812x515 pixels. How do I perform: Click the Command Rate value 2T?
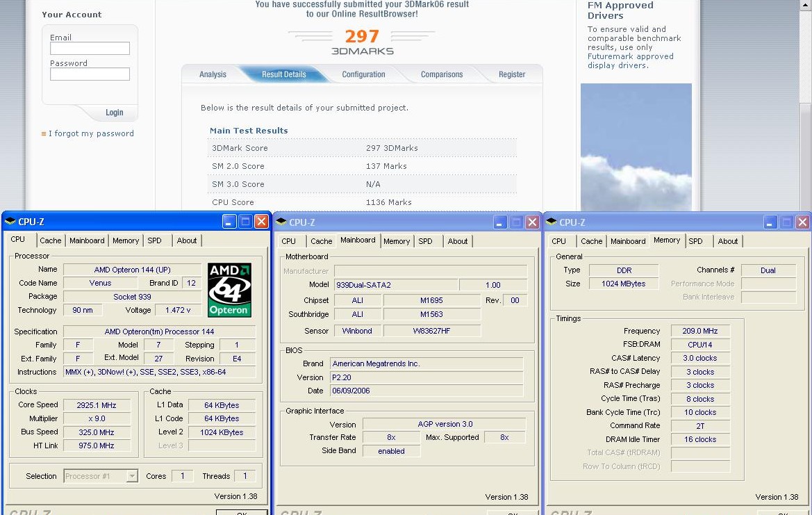699,426
